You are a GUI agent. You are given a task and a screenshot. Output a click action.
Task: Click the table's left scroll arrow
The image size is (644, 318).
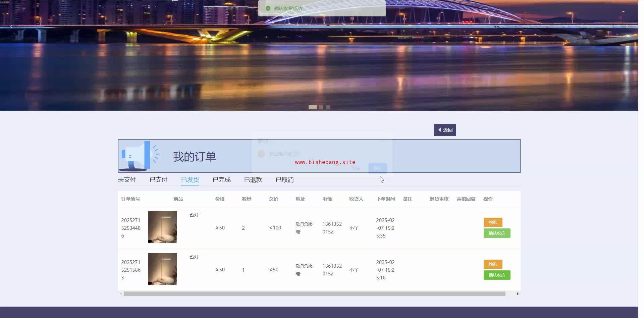click(121, 294)
